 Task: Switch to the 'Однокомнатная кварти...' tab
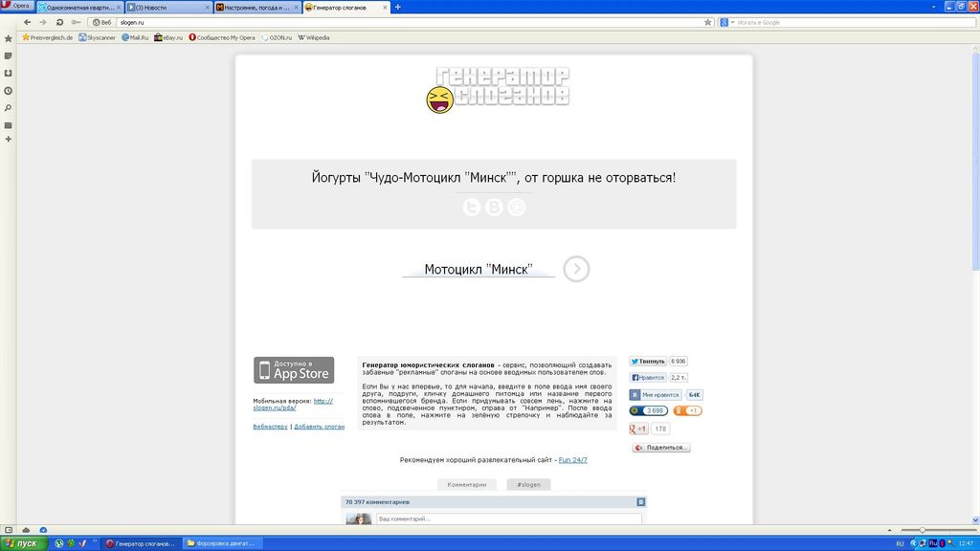(80, 8)
